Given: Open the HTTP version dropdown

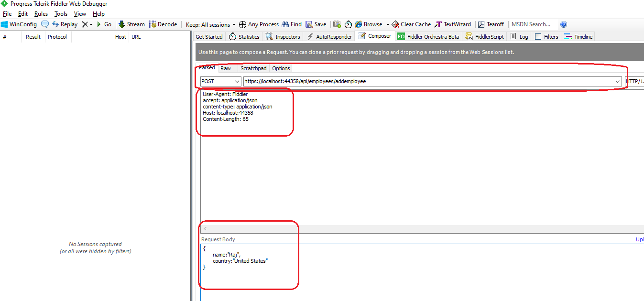Looking at the screenshot, I should coord(634,82).
